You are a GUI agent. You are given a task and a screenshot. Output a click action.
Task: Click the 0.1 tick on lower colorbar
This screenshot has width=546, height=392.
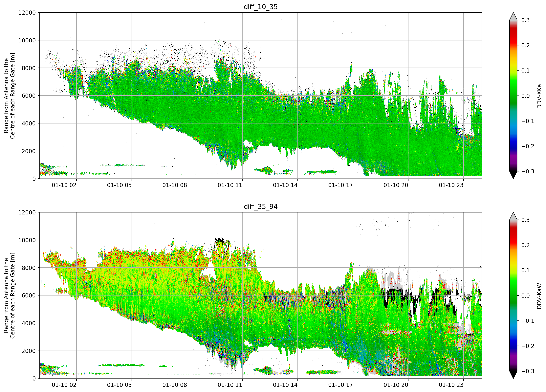pos(525,270)
